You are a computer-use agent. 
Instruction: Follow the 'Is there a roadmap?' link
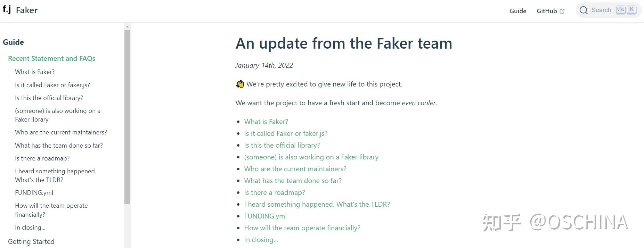tap(274, 192)
